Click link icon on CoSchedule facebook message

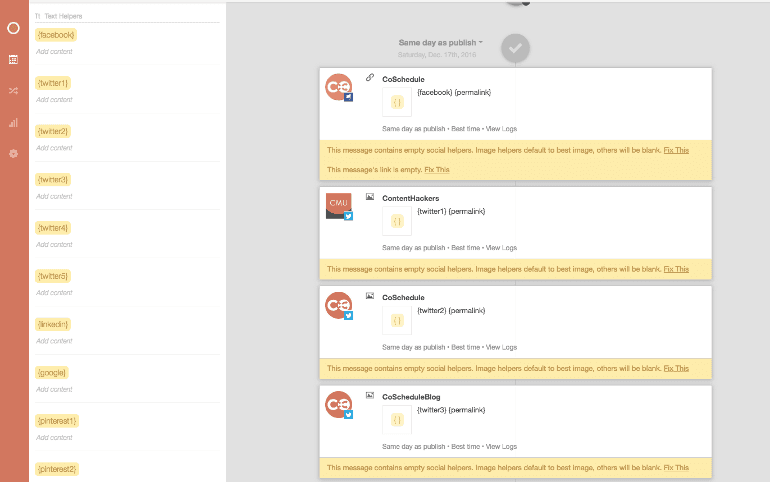click(x=370, y=78)
